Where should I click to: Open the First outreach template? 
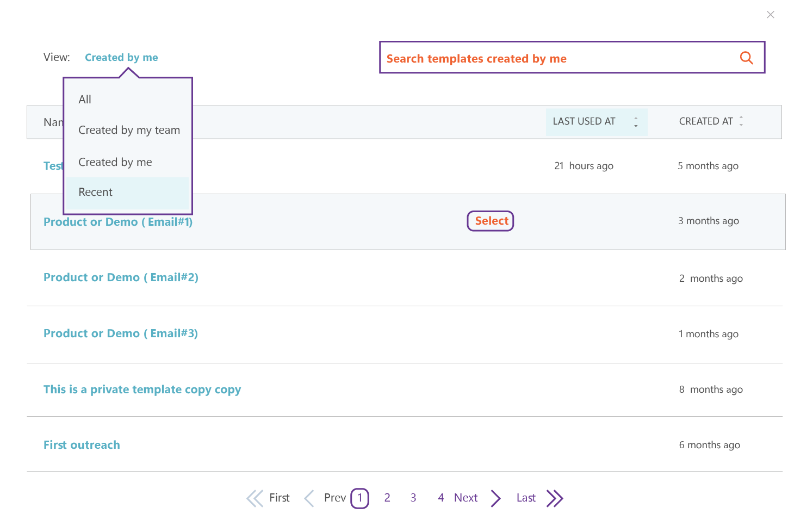click(82, 445)
